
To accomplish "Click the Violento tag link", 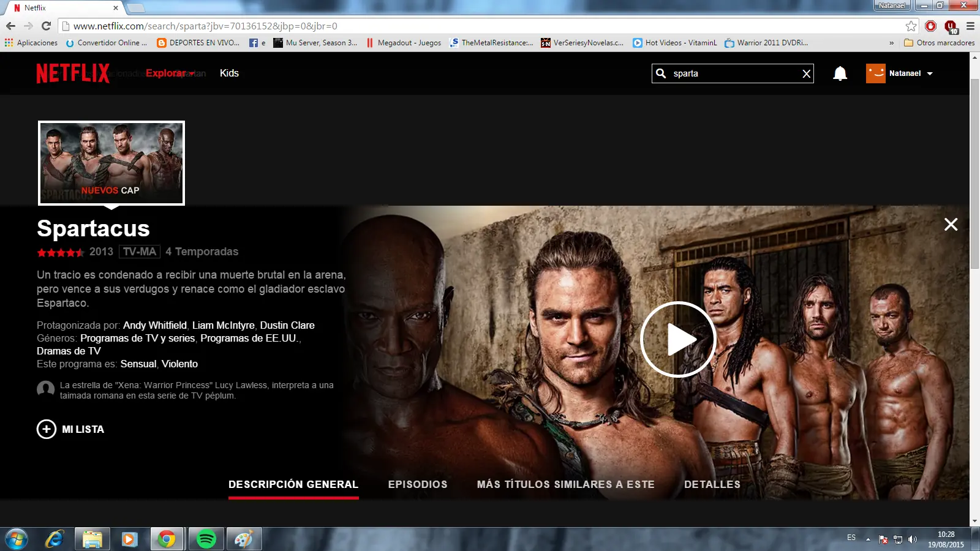I will click(x=180, y=364).
